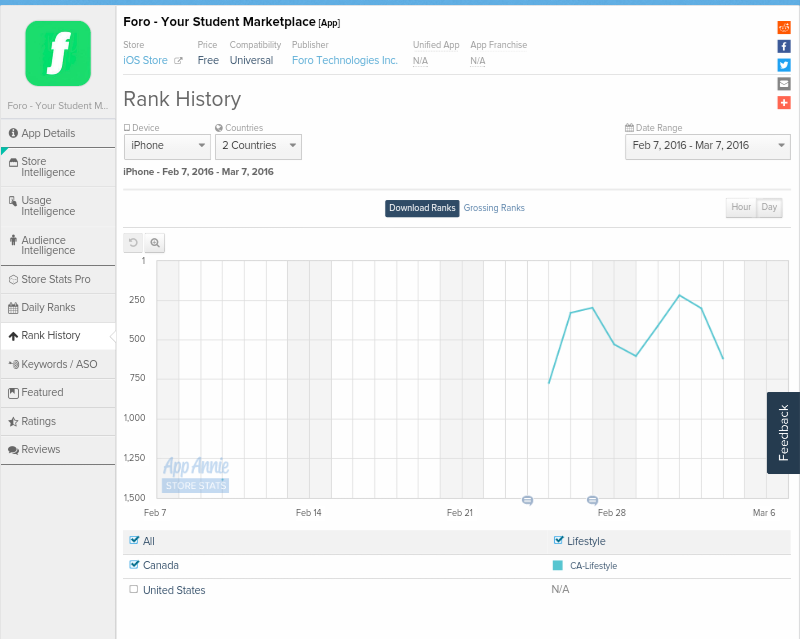Open the iPhone device dropdown

(x=167, y=146)
